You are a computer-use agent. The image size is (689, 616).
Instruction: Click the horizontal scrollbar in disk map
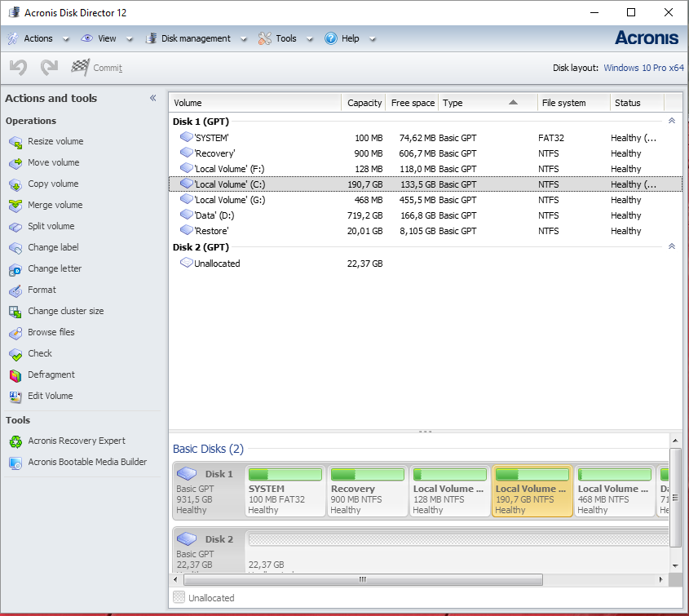click(x=363, y=579)
